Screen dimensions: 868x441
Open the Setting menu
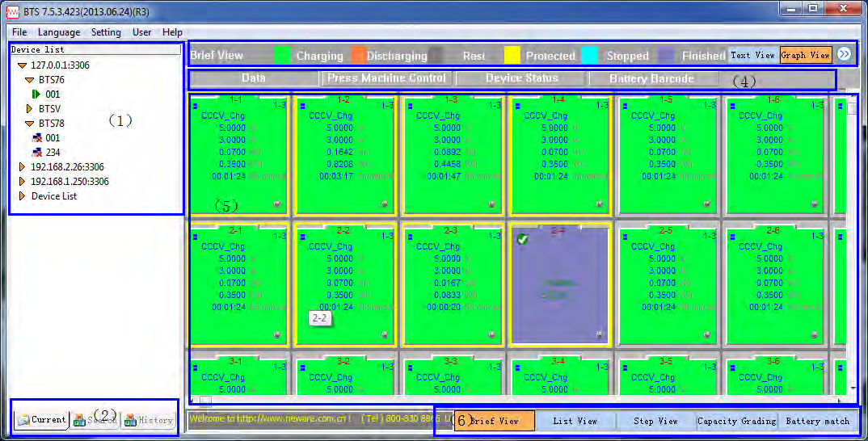[x=106, y=32]
